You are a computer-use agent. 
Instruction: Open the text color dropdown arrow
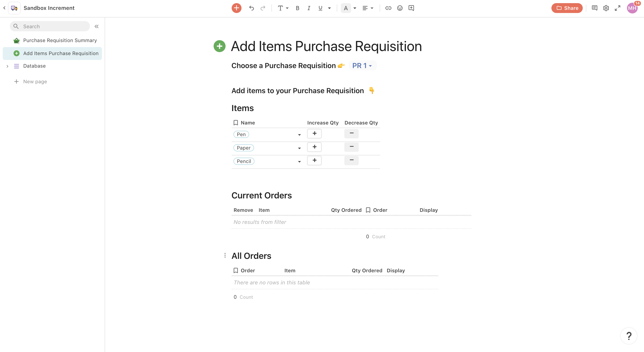(x=355, y=8)
